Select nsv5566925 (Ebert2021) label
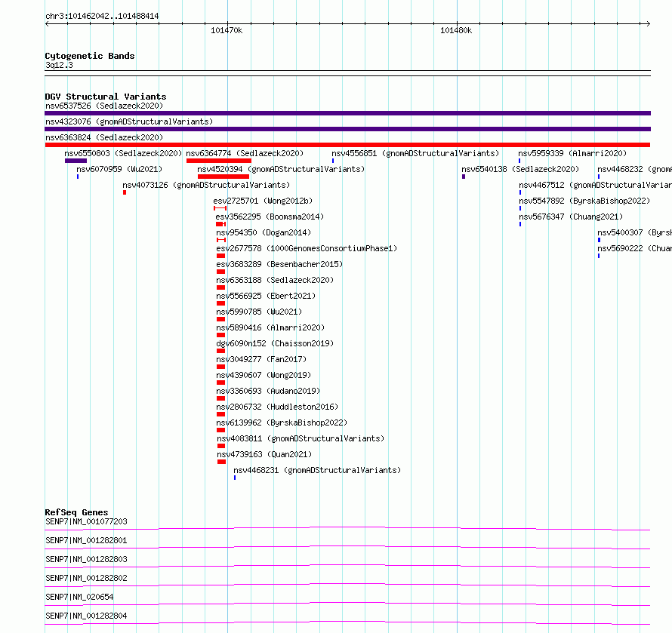This screenshot has width=672, height=633. (x=266, y=296)
